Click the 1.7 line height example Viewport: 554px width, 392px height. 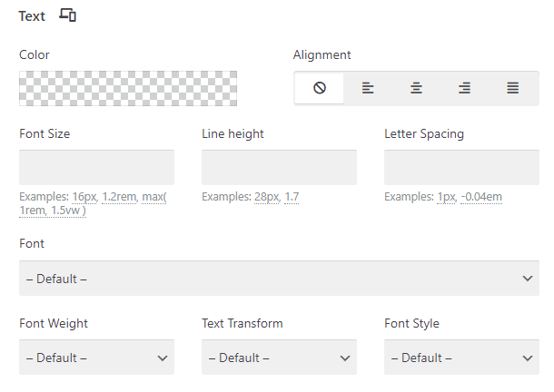pos(292,197)
